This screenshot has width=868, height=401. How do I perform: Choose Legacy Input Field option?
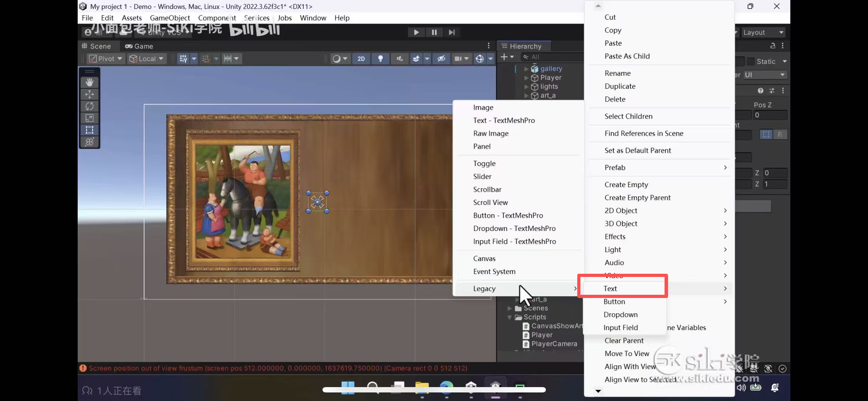(624, 328)
